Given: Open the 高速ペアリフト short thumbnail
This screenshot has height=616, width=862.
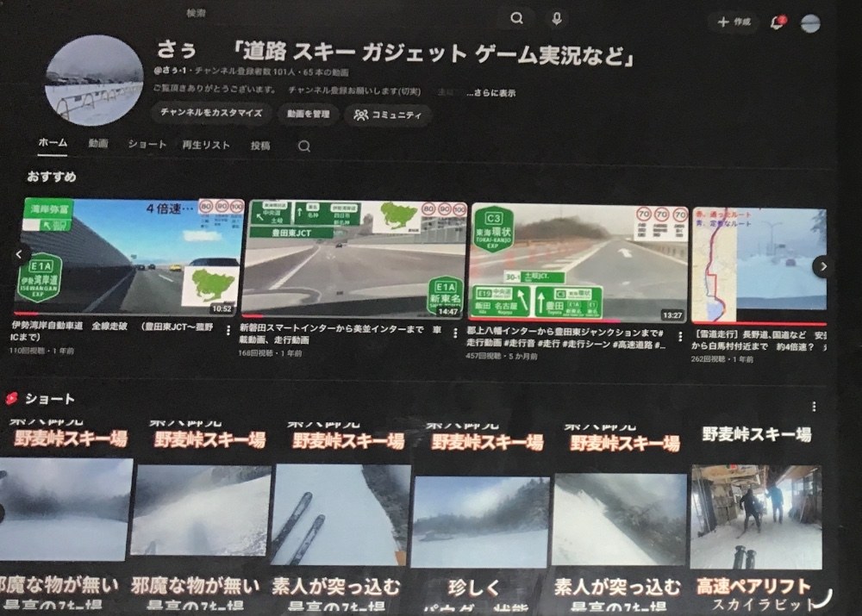Looking at the screenshot, I should coord(757,518).
